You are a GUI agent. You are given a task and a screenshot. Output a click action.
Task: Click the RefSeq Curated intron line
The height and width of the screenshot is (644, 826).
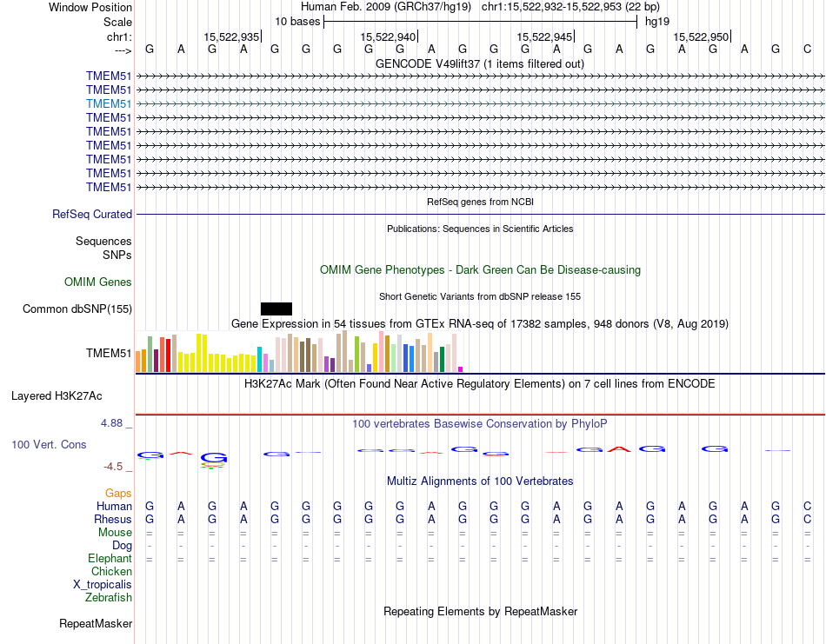pyautogui.click(x=480, y=215)
